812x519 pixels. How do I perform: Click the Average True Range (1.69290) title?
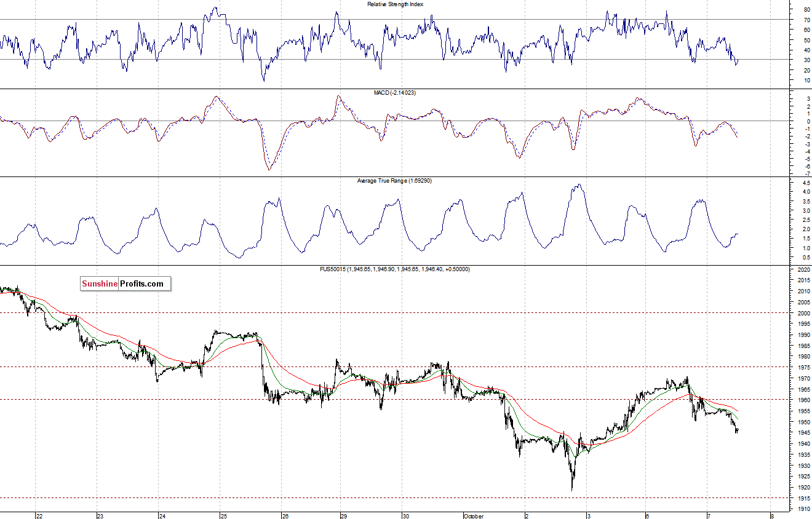coord(395,181)
